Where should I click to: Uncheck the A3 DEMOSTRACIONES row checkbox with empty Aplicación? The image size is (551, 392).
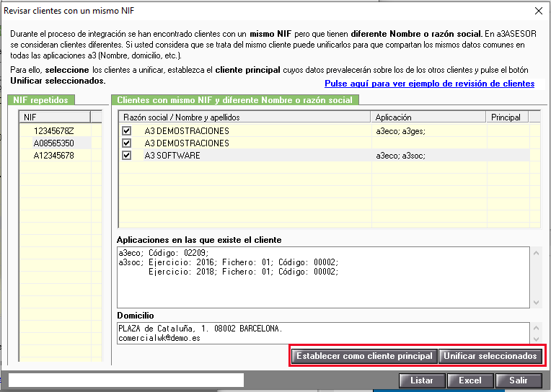tap(126, 143)
